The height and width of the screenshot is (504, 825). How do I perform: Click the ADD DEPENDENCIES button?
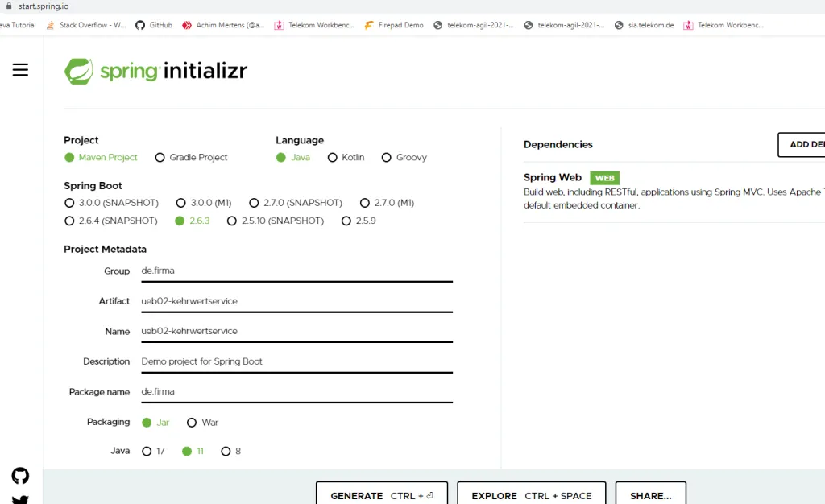[x=802, y=145]
